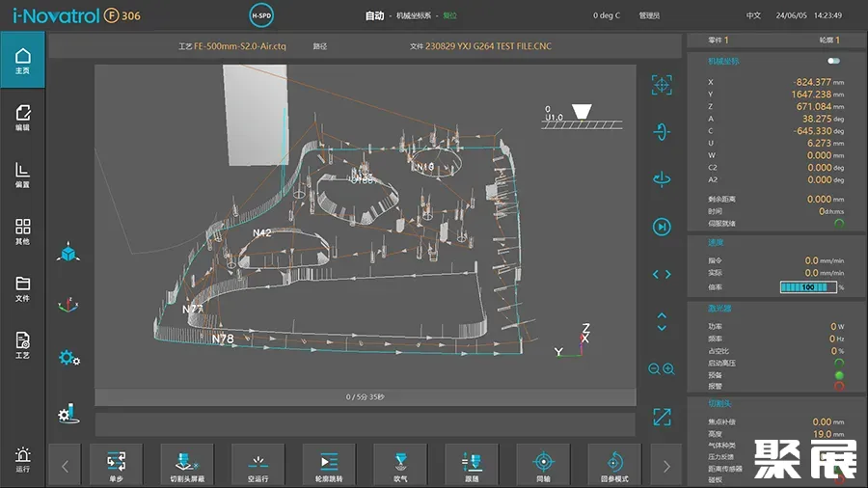
Task: Click the fullscreen expand arrows icon
Action: pyautogui.click(x=662, y=417)
